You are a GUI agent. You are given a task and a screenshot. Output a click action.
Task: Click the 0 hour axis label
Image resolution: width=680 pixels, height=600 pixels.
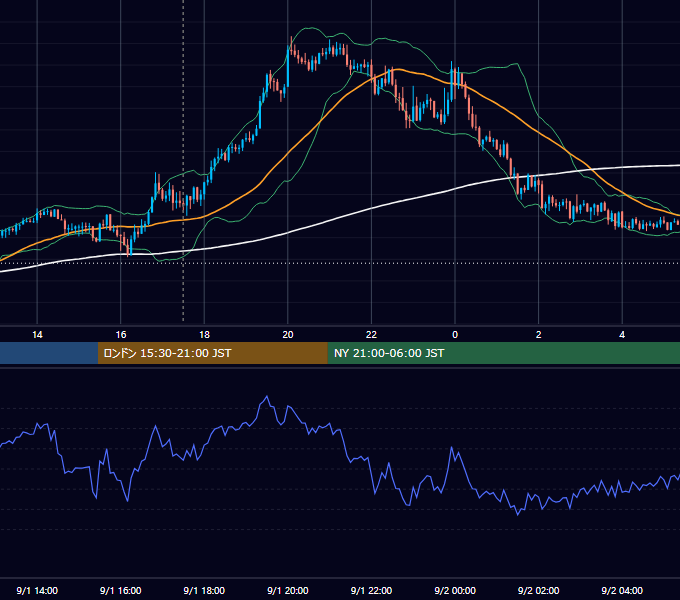pos(455,335)
